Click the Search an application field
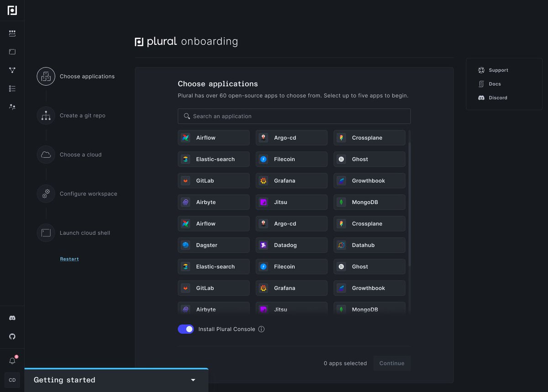Image resolution: width=548 pixels, height=392 pixels. pyautogui.click(x=294, y=116)
